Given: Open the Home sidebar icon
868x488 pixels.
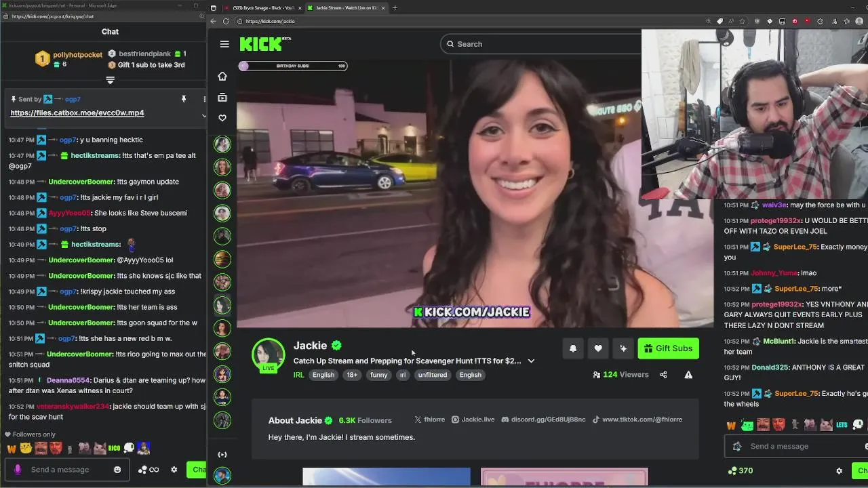Looking at the screenshot, I should (x=222, y=76).
